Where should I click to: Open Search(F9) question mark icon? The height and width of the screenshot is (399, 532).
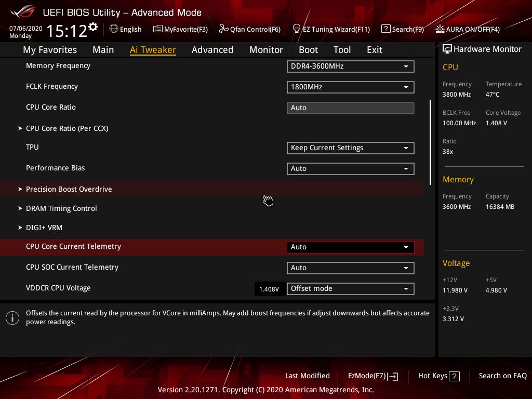point(386,29)
